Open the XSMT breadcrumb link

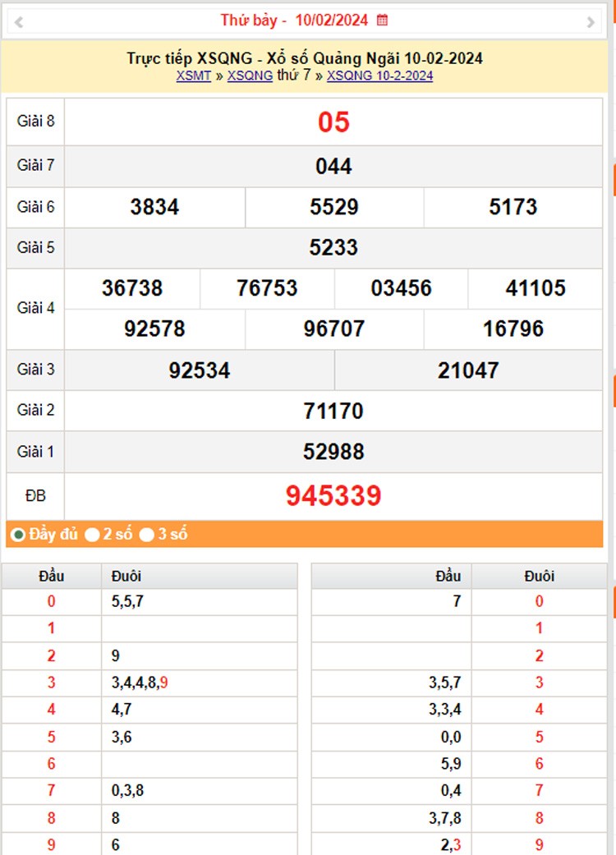point(193,76)
